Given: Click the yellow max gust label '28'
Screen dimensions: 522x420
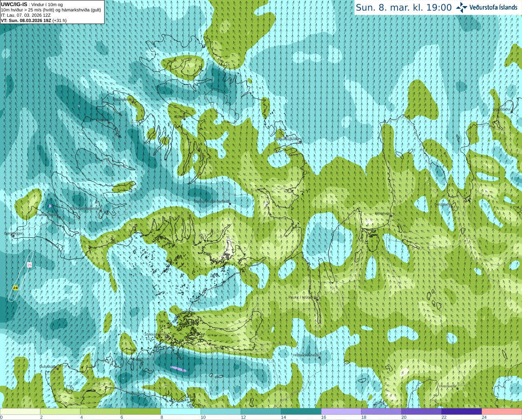Looking at the screenshot, I should [x=15, y=288].
